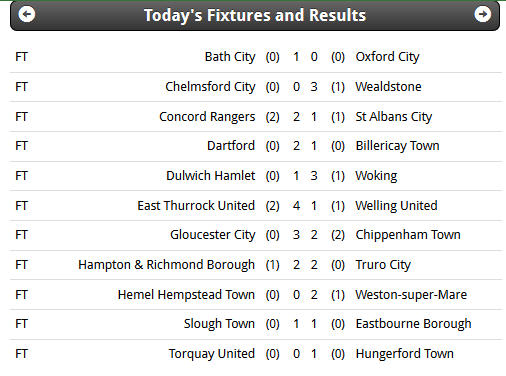Open the Wealdstone team page
The height and width of the screenshot is (376, 506).
click(388, 87)
